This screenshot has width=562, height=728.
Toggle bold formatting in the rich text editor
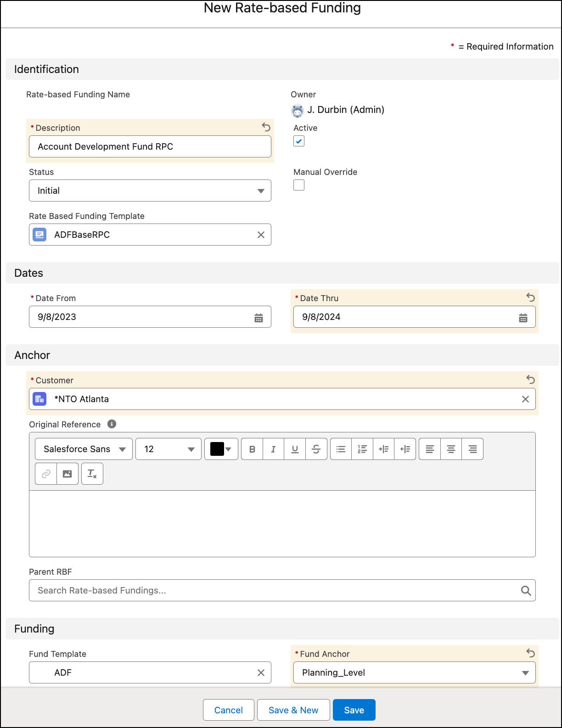(x=252, y=449)
